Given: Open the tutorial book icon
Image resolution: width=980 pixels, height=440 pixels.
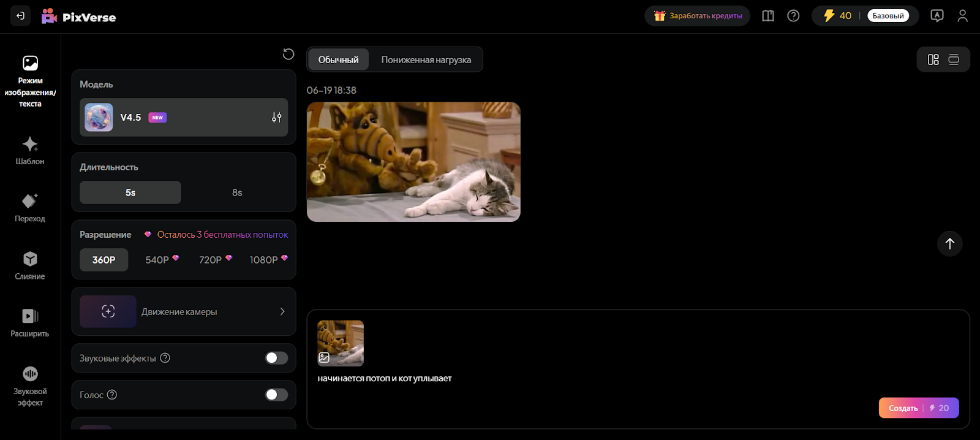Looking at the screenshot, I should [x=768, y=16].
